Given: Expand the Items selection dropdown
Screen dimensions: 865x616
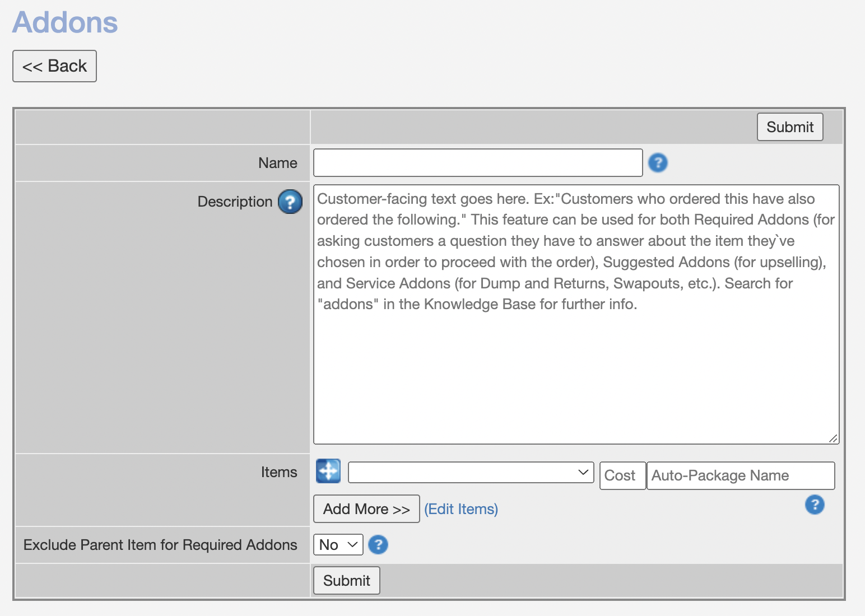Looking at the screenshot, I should [x=471, y=473].
